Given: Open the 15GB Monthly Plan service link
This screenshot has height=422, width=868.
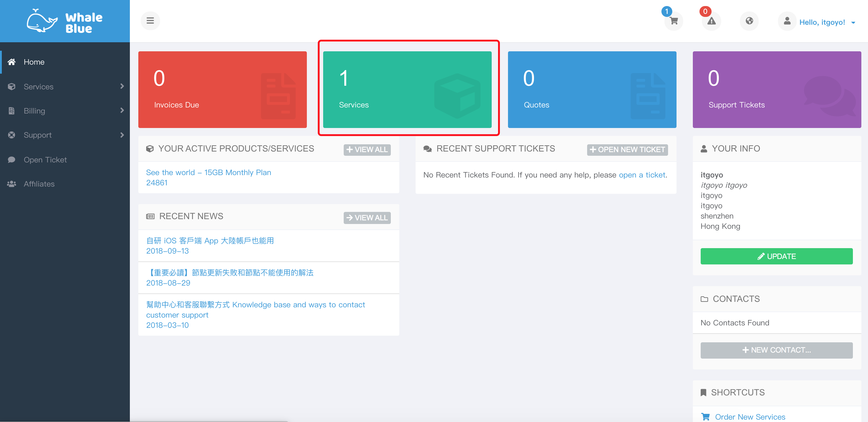Looking at the screenshot, I should [208, 172].
